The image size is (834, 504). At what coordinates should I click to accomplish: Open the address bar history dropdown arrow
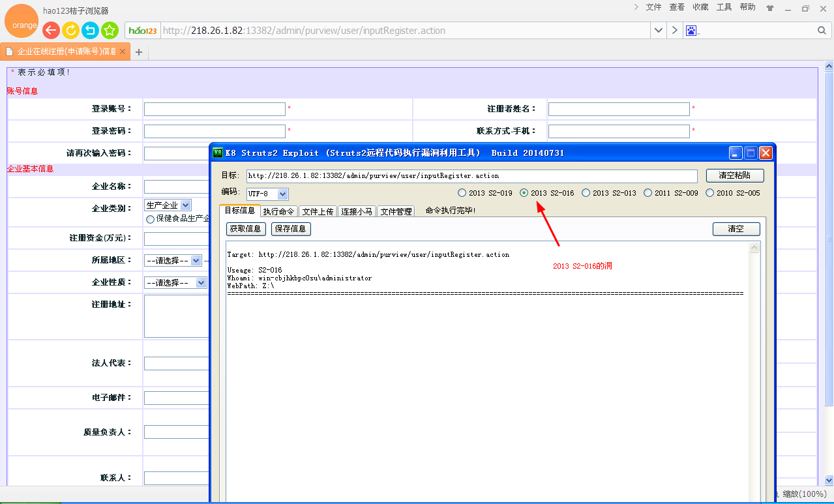point(659,31)
